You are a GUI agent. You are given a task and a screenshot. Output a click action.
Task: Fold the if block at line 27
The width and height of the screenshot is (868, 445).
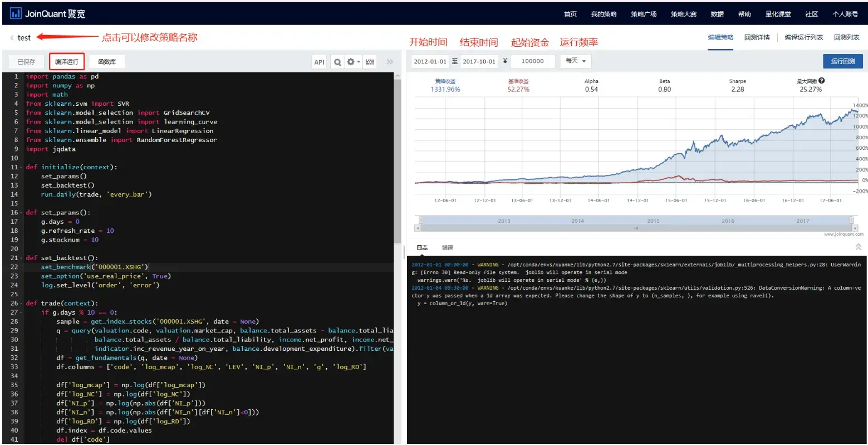pyautogui.click(x=21, y=312)
